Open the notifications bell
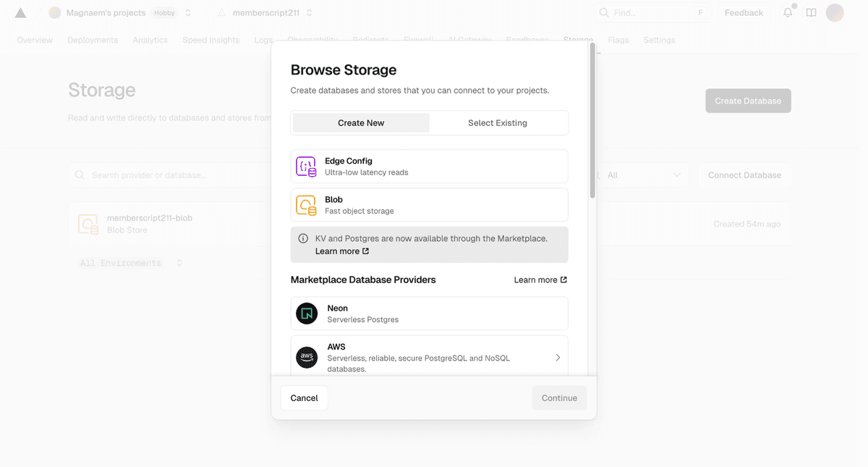 click(787, 12)
